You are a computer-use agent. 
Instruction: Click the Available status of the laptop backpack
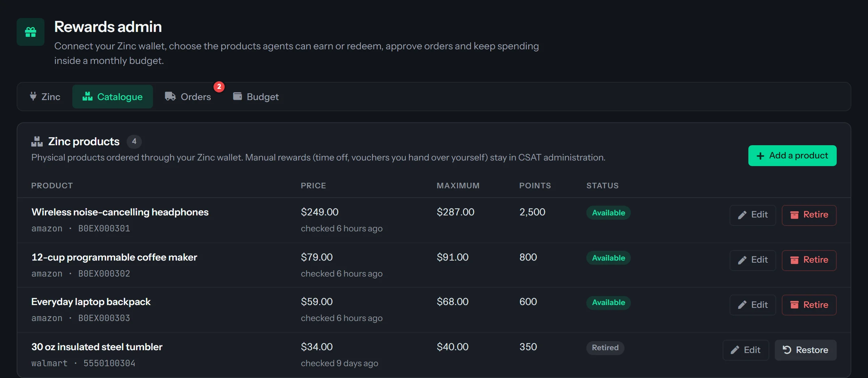click(608, 302)
